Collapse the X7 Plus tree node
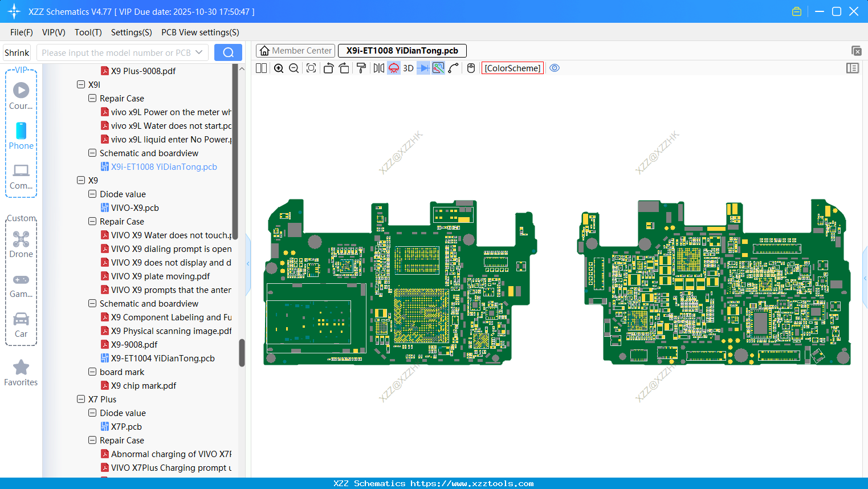 (x=81, y=399)
